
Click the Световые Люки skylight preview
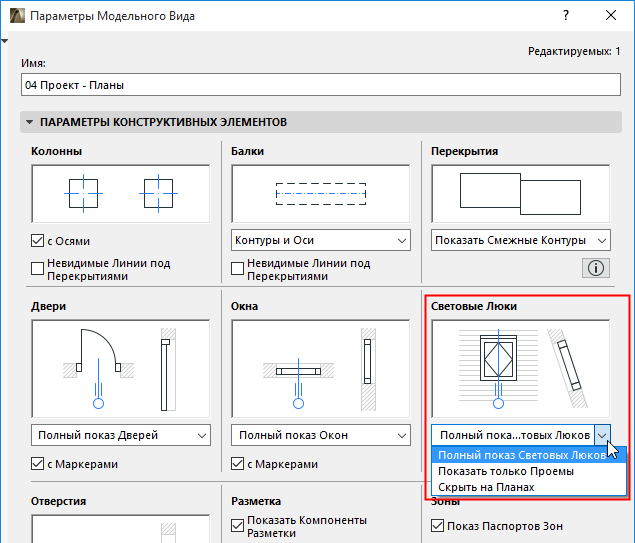(521, 369)
